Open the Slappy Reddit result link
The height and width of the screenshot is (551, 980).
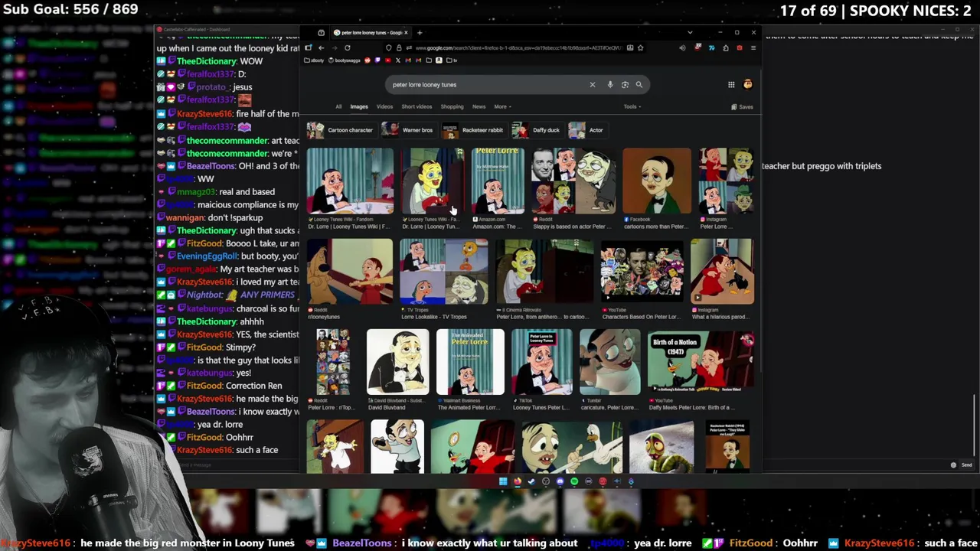572,227
